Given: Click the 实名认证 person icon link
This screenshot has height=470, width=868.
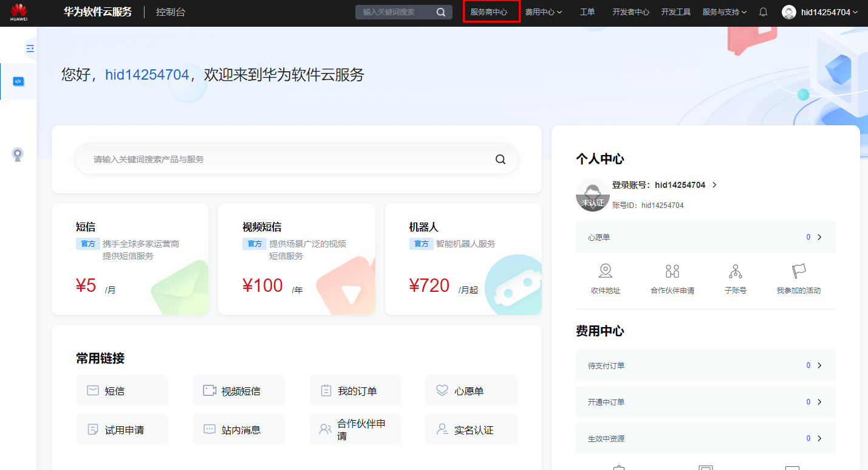Looking at the screenshot, I should tap(442, 429).
